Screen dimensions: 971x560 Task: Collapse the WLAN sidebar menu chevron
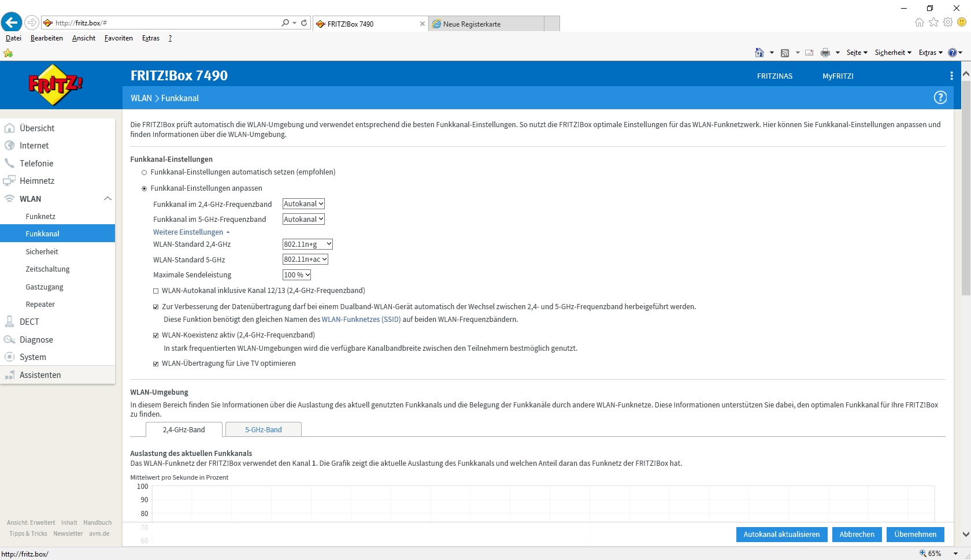[108, 199]
